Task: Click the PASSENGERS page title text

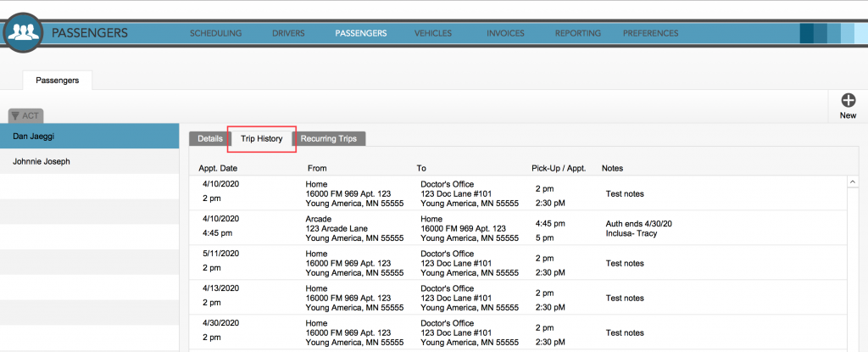Action: pyautogui.click(x=90, y=33)
